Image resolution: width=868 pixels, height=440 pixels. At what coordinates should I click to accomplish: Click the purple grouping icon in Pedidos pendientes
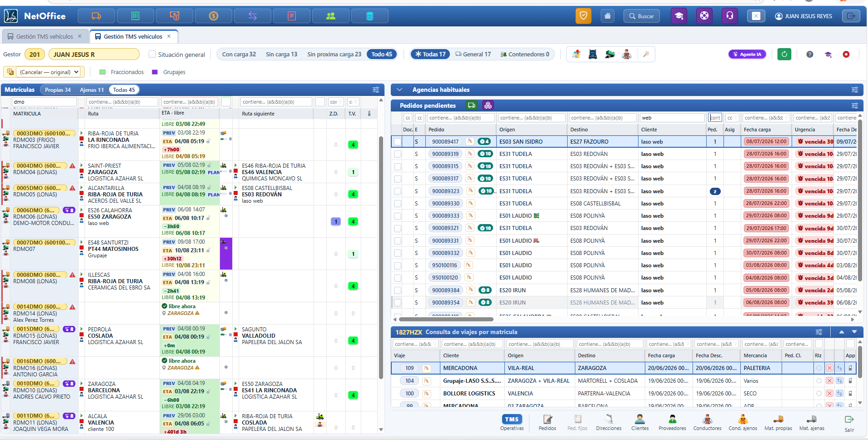pyautogui.click(x=488, y=105)
